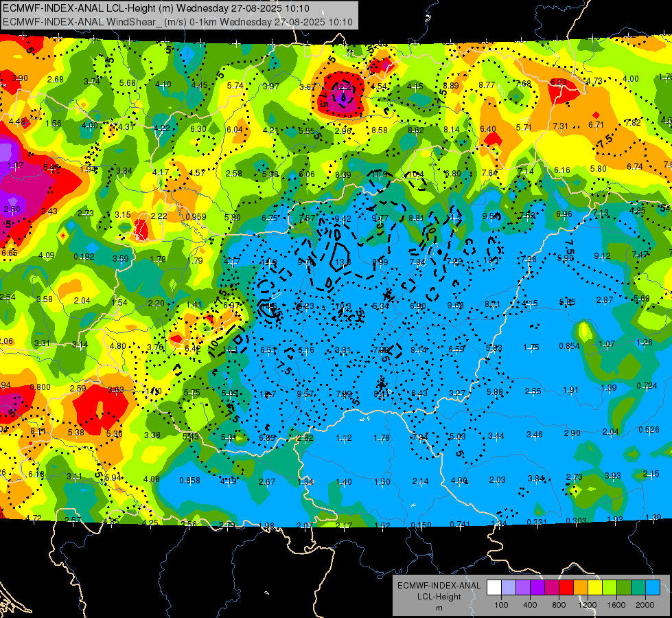The image size is (672, 618).
Task: Click the 0.854 value in the blue area
Action: (569, 345)
